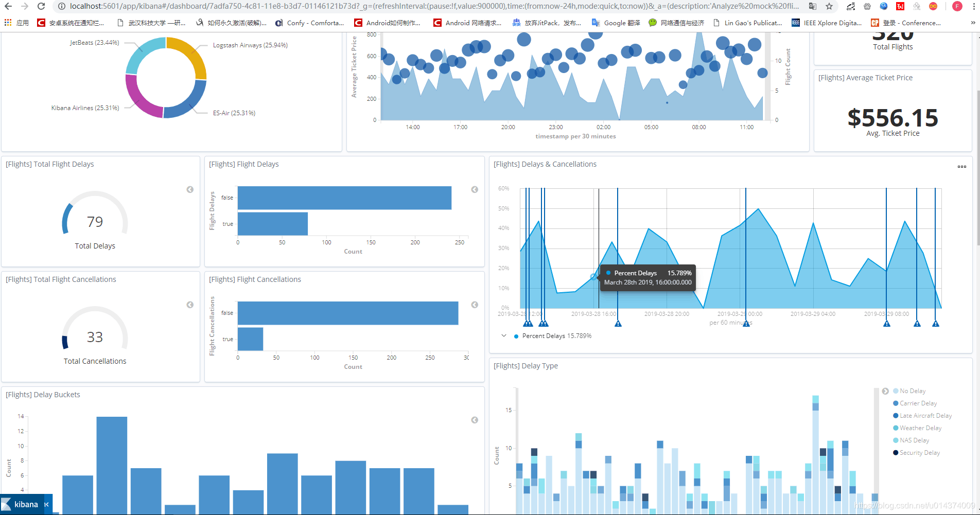Viewport: 980px width, 515px height.
Task: Select the Logstash Airways donut slice label
Action: click(250, 45)
